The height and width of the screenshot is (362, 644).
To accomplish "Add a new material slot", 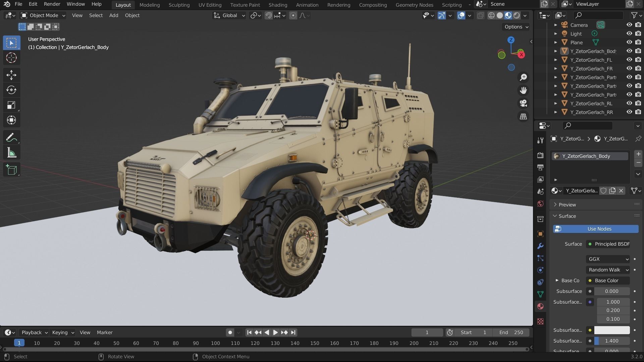I will point(638,154).
